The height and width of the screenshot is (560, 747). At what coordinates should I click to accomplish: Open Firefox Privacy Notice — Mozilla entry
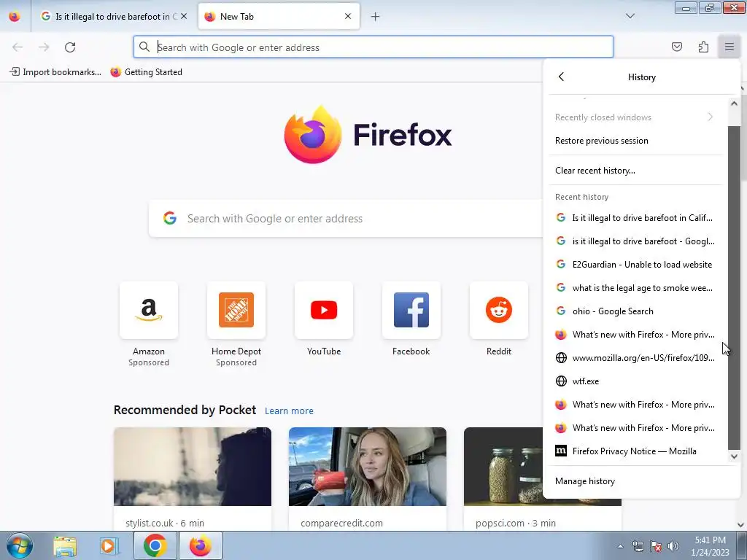[635, 451]
